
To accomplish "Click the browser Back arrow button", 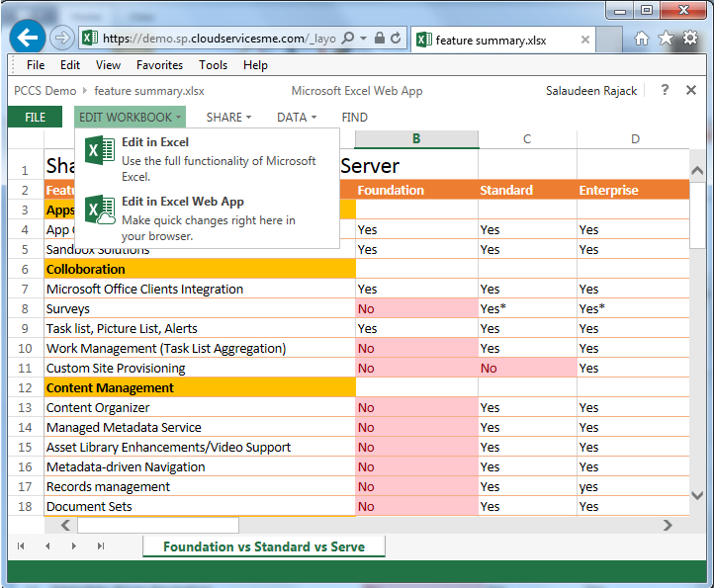I will click(x=28, y=38).
